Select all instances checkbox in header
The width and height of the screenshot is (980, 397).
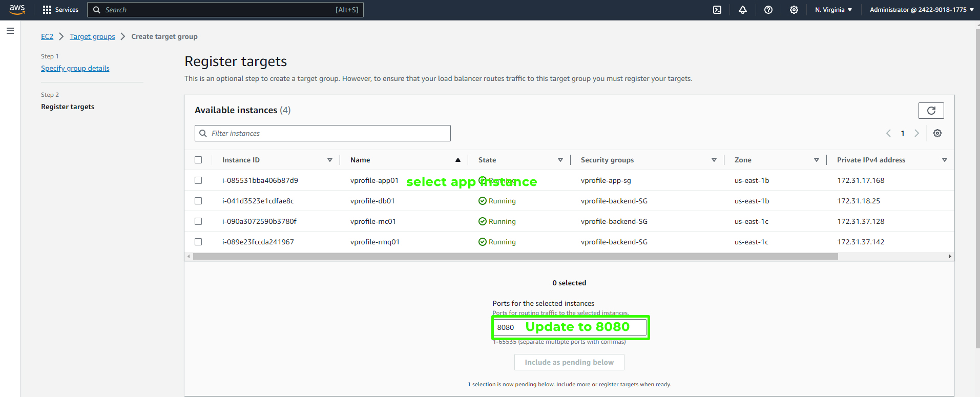[x=198, y=160]
